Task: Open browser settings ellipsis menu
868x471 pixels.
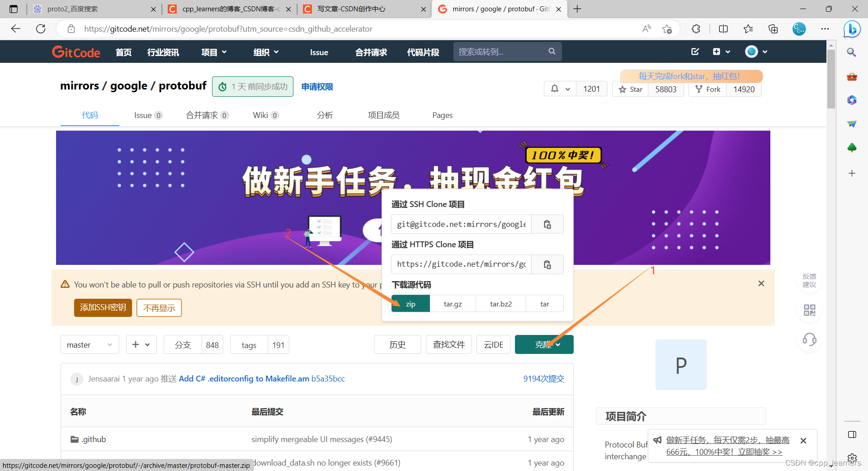Action: [x=825, y=29]
